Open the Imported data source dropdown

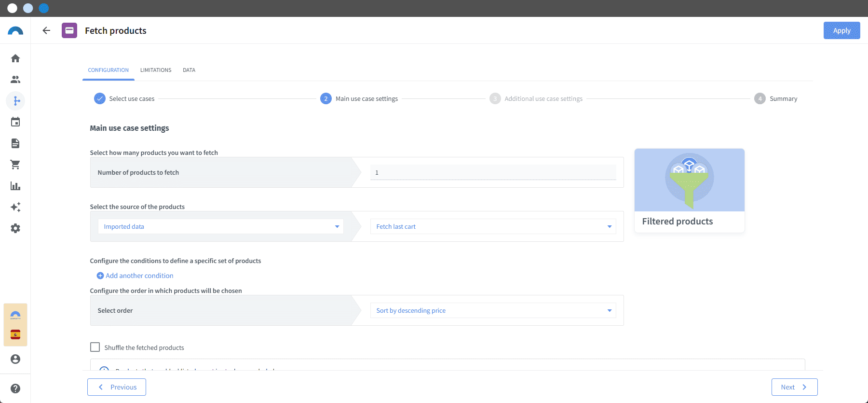point(221,226)
